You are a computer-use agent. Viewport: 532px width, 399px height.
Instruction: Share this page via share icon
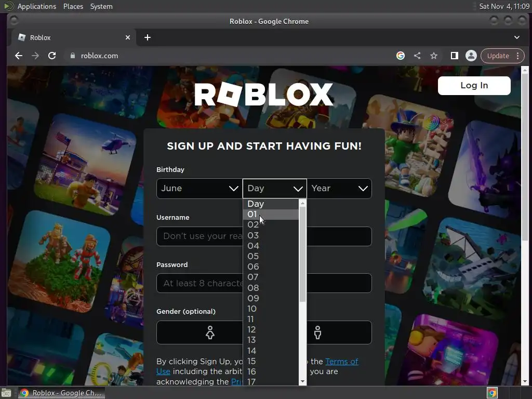pyautogui.click(x=417, y=56)
